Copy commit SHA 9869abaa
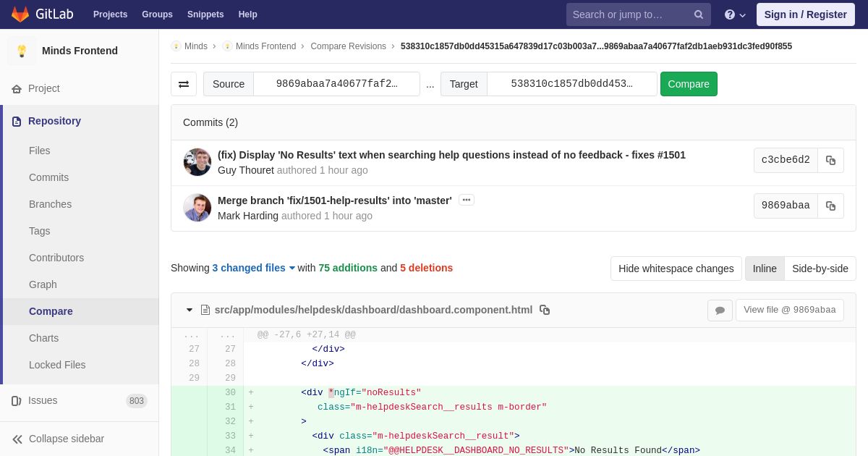The height and width of the screenshot is (456, 868). (x=830, y=206)
